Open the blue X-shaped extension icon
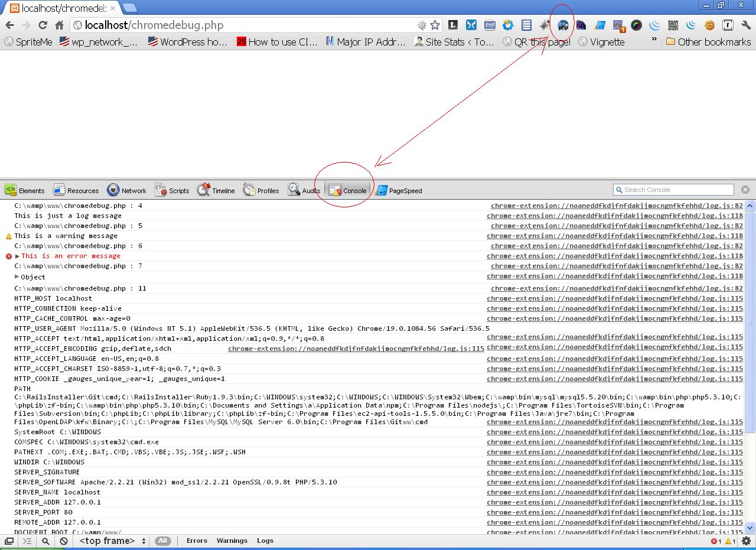 click(471, 25)
